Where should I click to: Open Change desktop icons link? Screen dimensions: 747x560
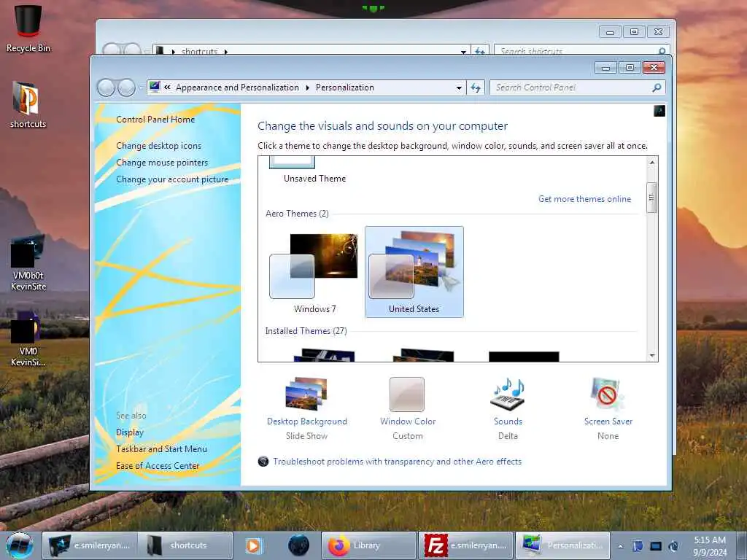point(158,146)
